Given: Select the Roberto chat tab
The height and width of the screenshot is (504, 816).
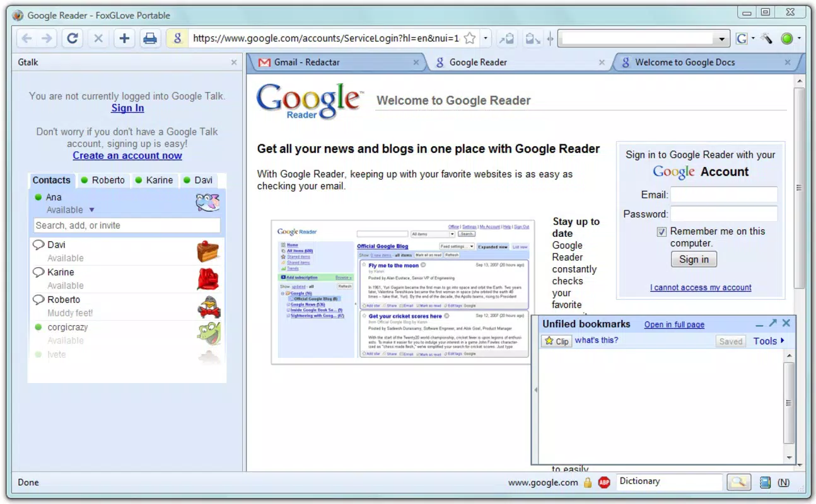Looking at the screenshot, I should pyautogui.click(x=103, y=180).
